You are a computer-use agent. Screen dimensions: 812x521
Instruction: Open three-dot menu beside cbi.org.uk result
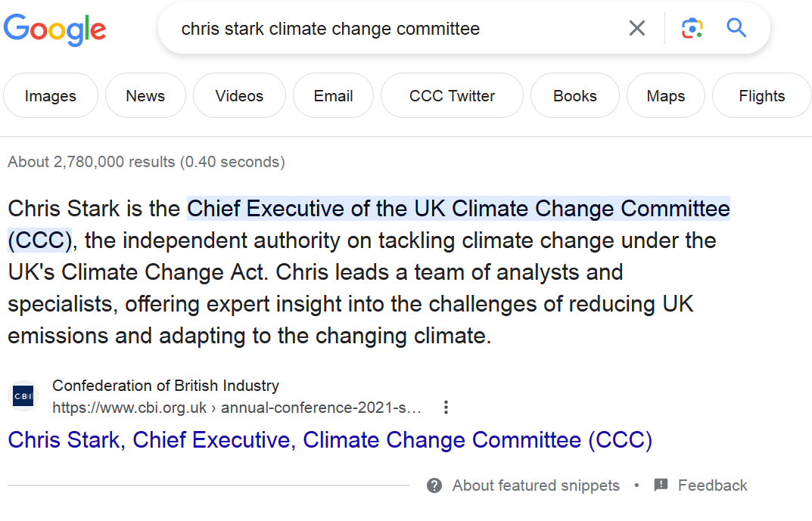point(446,408)
